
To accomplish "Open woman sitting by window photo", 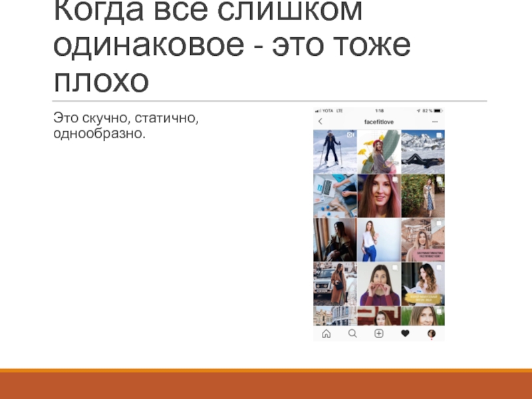I will (x=334, y=239).
